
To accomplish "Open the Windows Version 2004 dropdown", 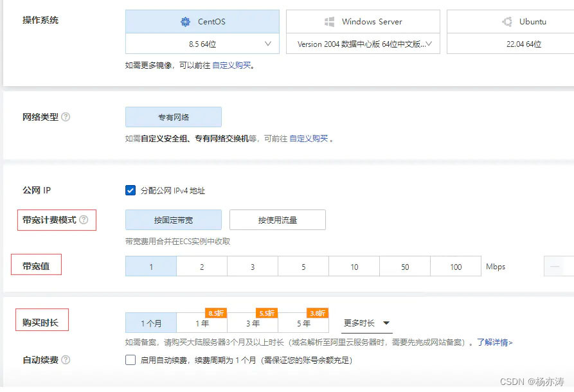I will pyautogui.click(x=363, y=44).
